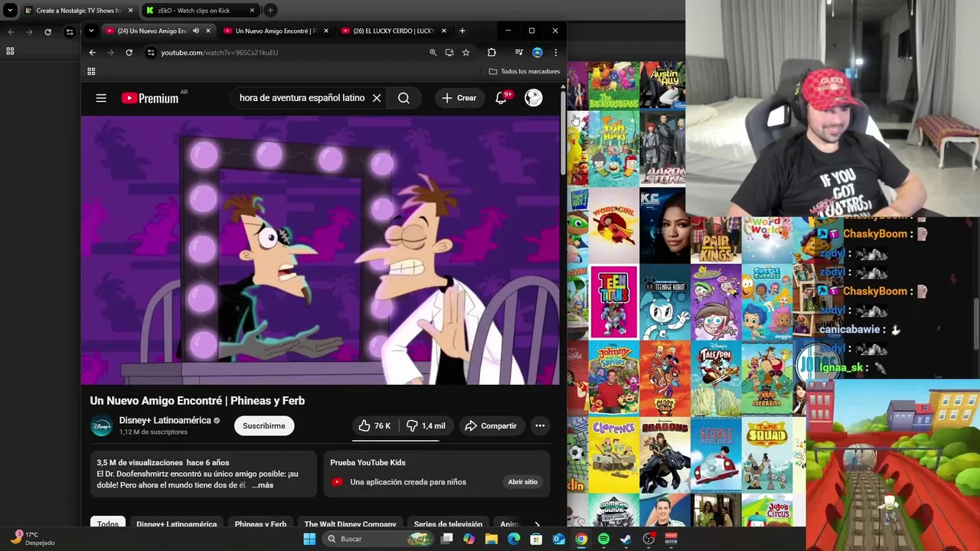The image size is (980, 551).
Task: Click the Crear create button
Action: tap(459, 98)
